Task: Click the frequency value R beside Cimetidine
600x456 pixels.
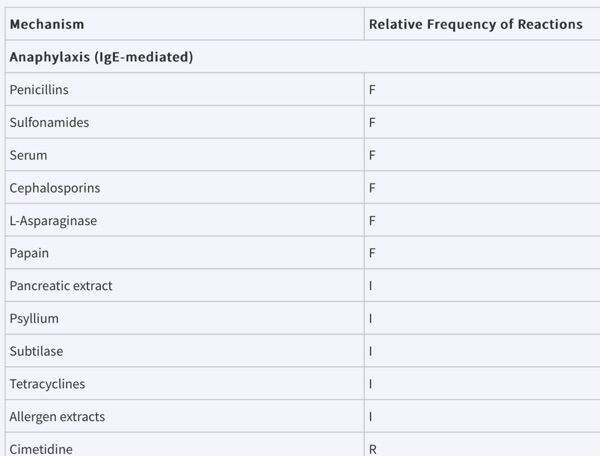Action: (x=373, y=449)
